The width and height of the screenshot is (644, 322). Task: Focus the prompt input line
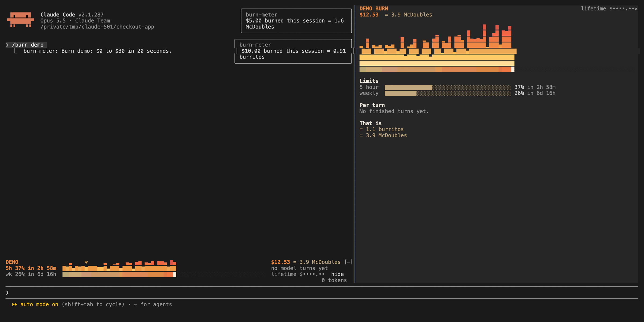[321, 292]
